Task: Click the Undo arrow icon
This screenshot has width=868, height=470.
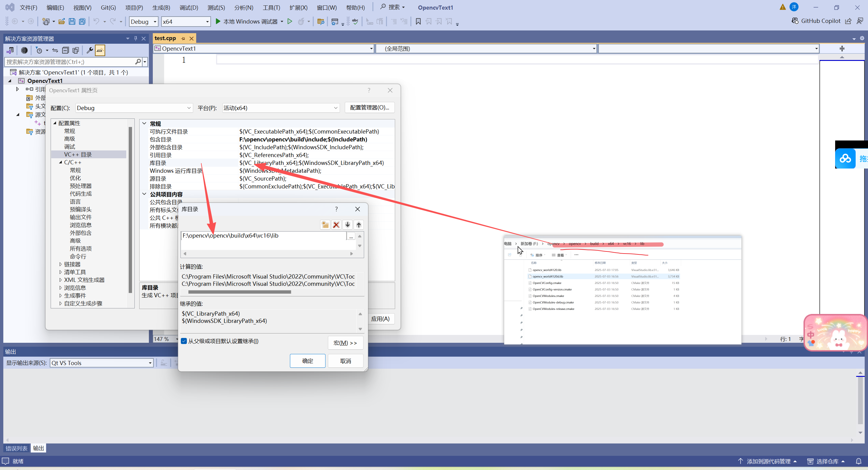Action: tap(96, 22)
